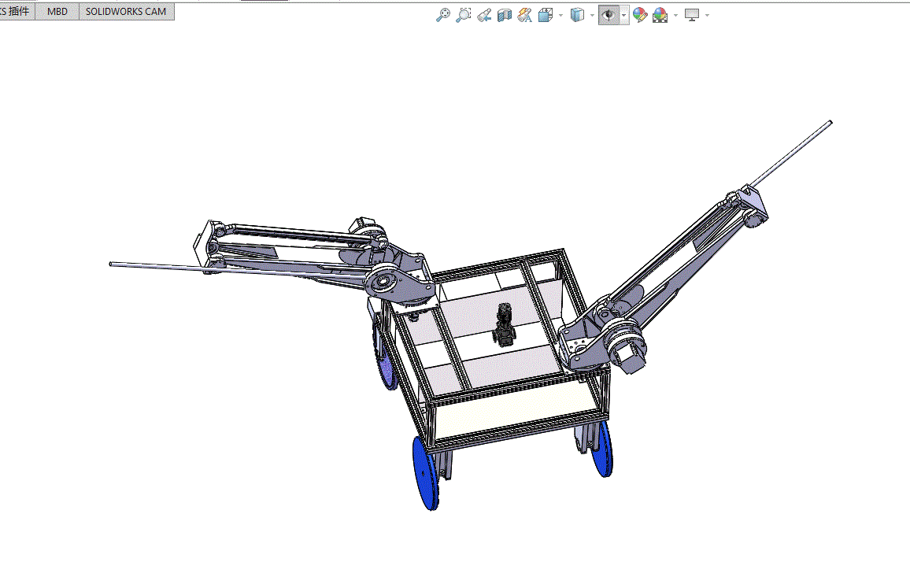Image resolution: width=910 pixels, height=588 pixels.
Task: Click the Display Style icon
Action: (577, 15)
